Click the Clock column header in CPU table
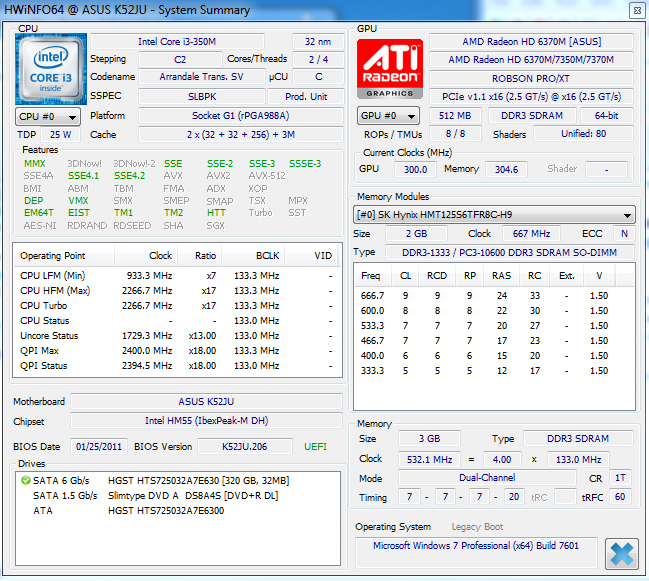 146,256
